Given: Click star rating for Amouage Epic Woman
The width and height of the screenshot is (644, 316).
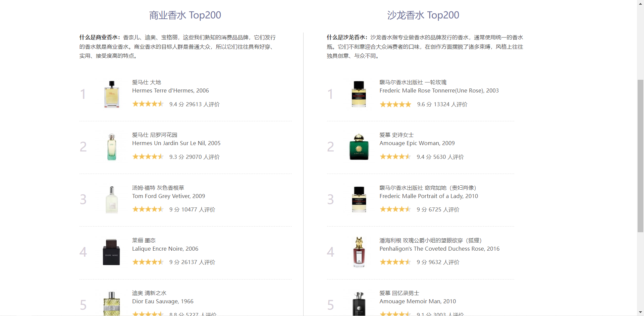Looking at the screenshot, I should [x=395, y=157].
